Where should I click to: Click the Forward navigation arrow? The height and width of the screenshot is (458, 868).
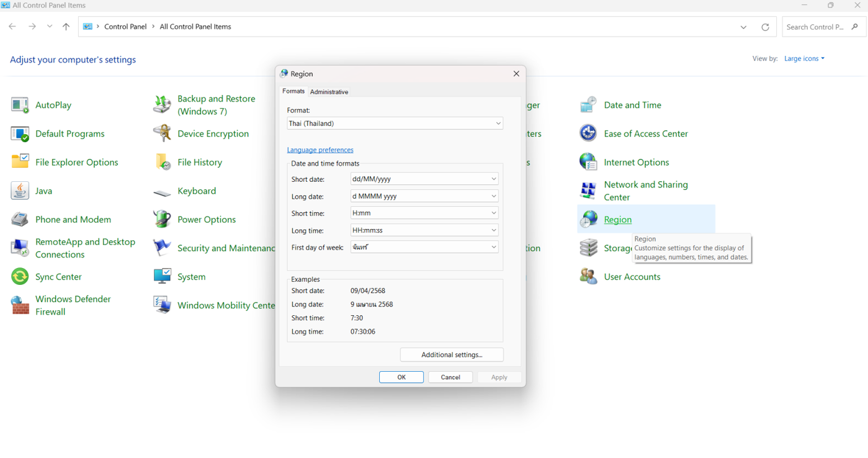[32, 27]
